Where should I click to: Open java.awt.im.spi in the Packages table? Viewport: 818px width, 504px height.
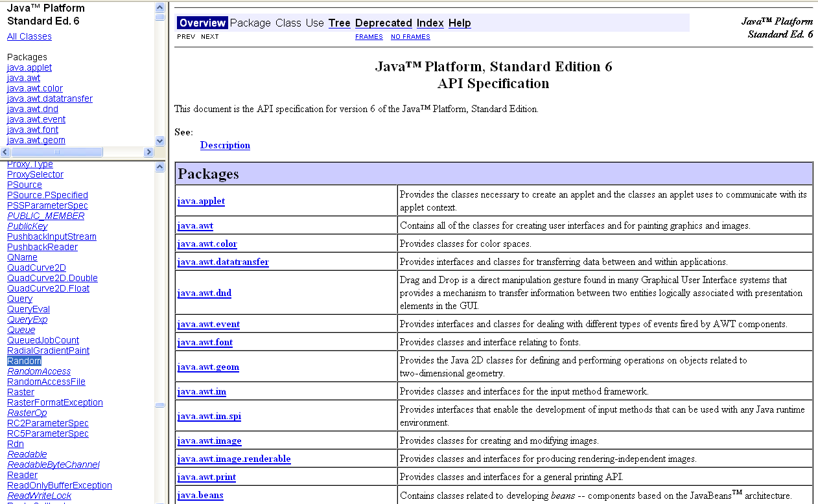coord(209,416)
